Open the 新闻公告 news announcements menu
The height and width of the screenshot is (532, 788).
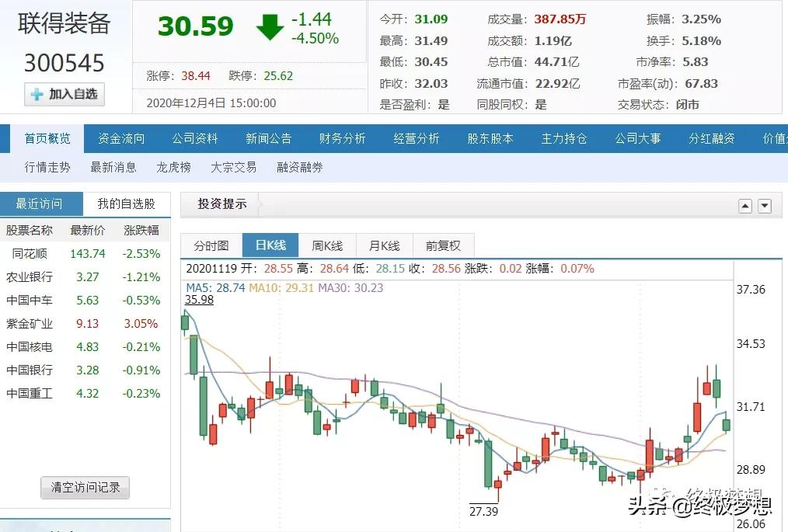(268, 138)
